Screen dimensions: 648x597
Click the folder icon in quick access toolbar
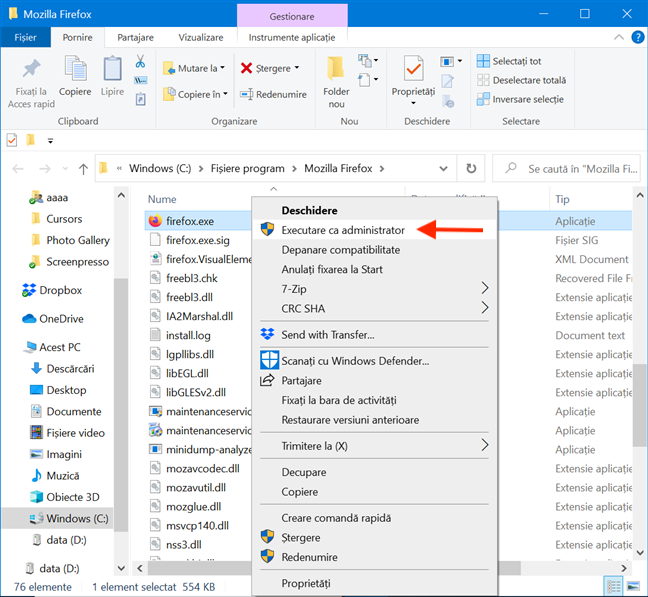[30, 140]
